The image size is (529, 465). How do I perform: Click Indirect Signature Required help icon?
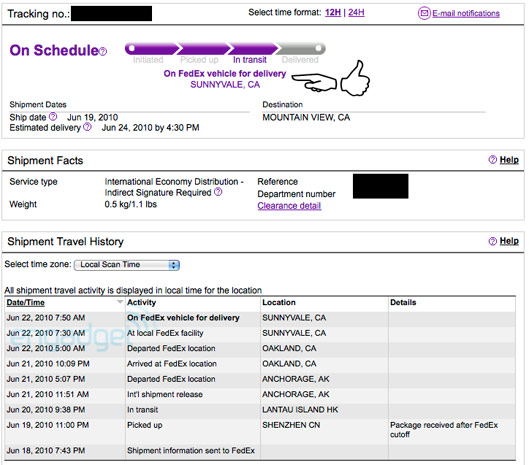tap(218, 192)
